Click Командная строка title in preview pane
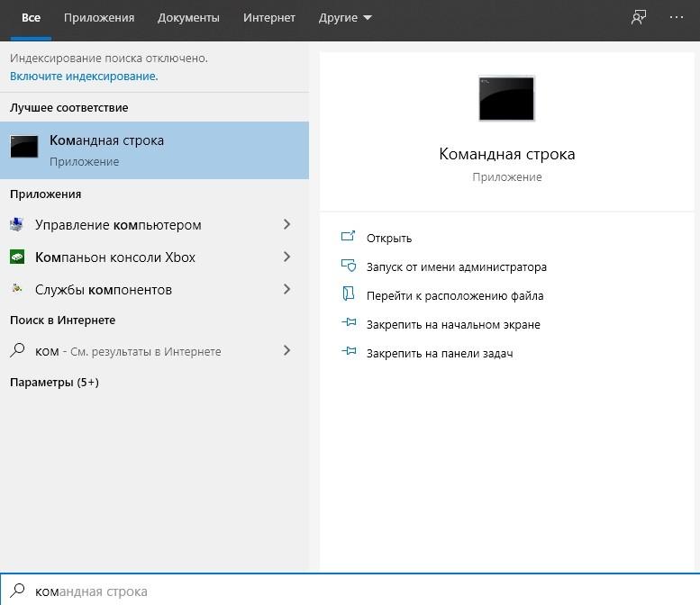 tap(506, 154)
